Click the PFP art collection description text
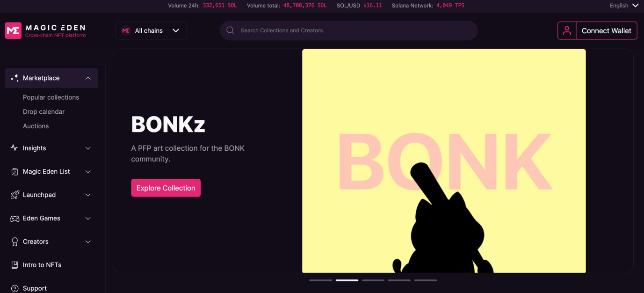Image resolution: width=644 pixels, height=293 pixels. pos(188,154)
